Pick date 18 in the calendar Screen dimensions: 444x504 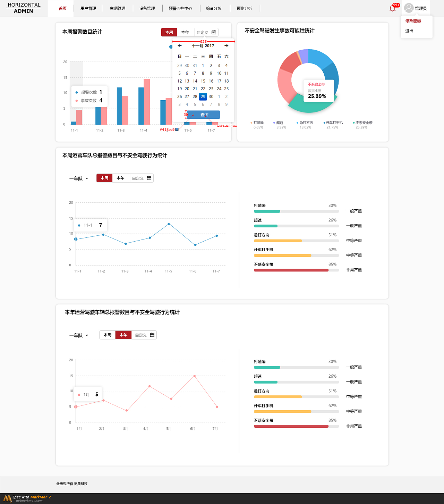point(227,81)
